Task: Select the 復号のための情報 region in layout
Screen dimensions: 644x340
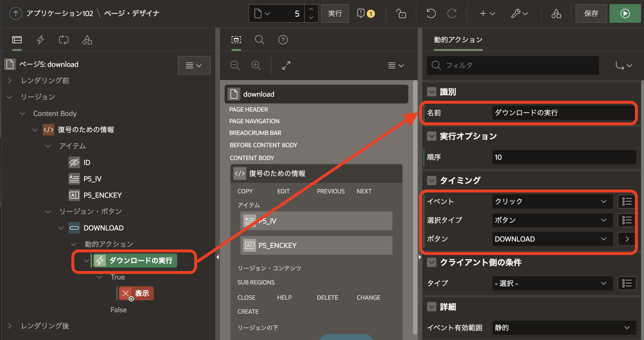Action: point(316,174)
